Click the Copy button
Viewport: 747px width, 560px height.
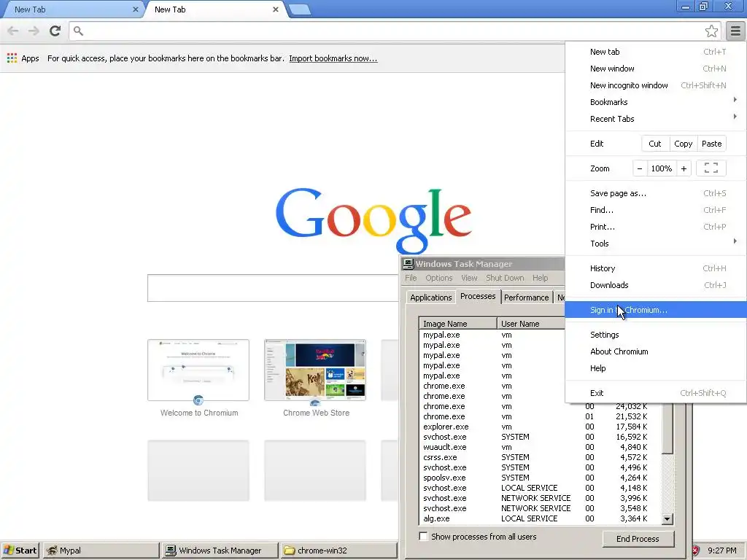pyautogui.click(x=683, y=144)
